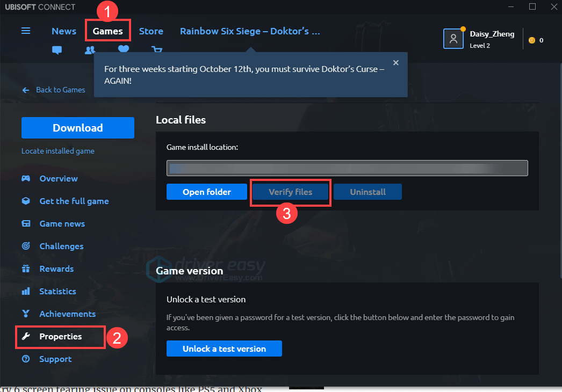Image resolution: width=562 pixels, height=392 pixels.
Task: Open the wishlist heart icon
Action: (x=123, y=49)
